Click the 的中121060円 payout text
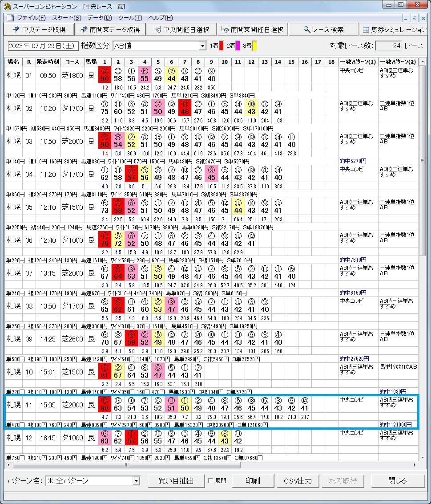Viewport: 431px width, 504px height. [x=395, y=425]
